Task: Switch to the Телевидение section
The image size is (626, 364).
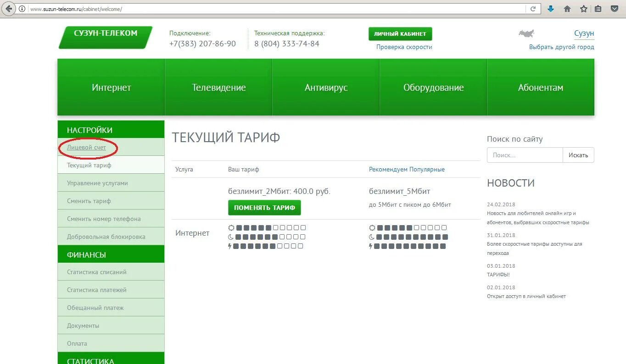Action: point(218,87)
